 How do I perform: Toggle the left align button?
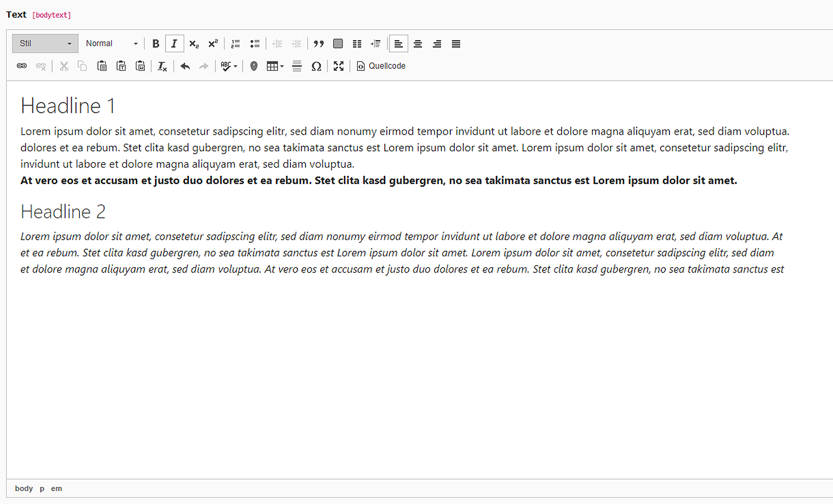pyautogui.click(x=398, y=44)
